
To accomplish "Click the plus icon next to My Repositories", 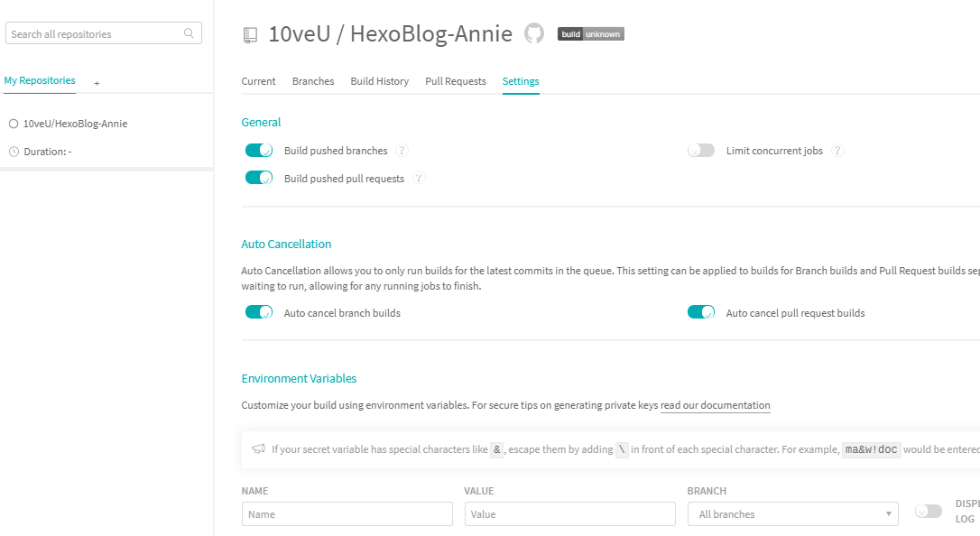I will pyautogui.click(x=97, y=83).
